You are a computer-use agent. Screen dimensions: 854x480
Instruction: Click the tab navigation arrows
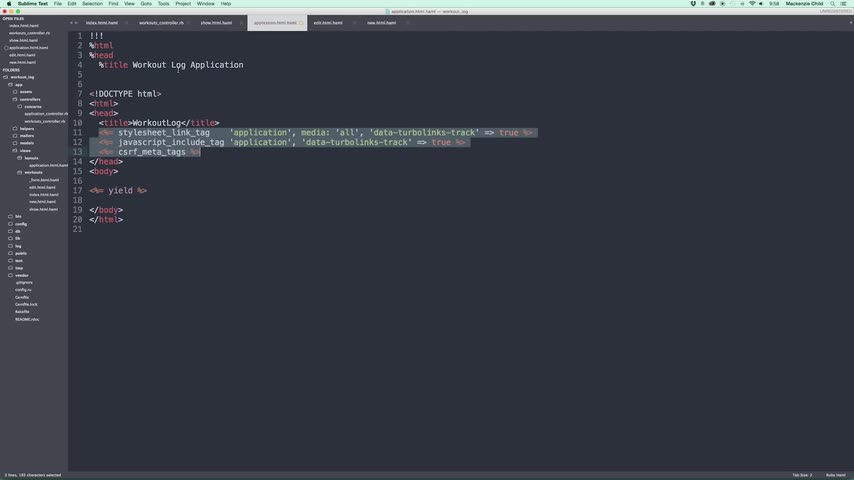(x=74, y=23)
